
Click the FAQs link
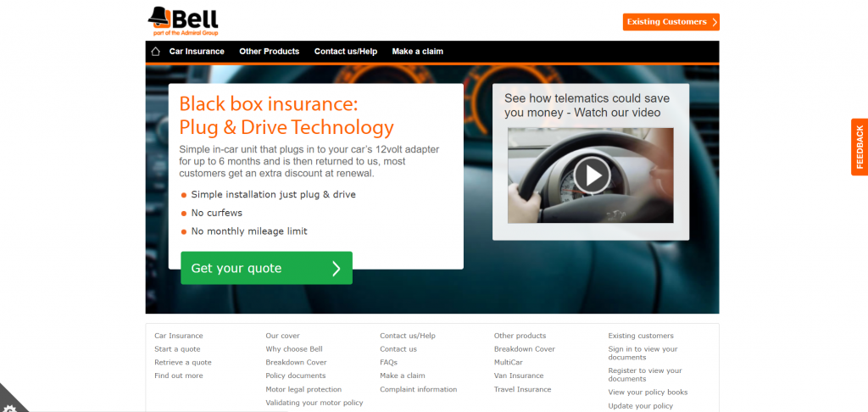(x=388, y=362)
